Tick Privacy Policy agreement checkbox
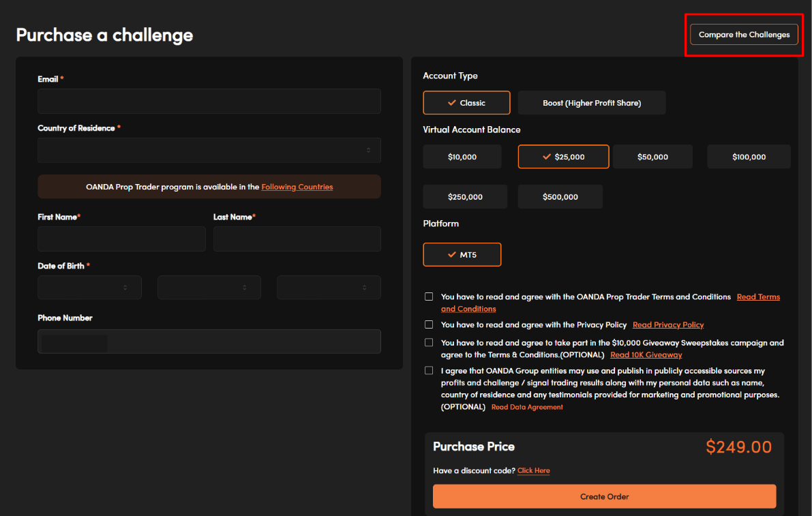The image size is (812, 516). coord(429,324)
